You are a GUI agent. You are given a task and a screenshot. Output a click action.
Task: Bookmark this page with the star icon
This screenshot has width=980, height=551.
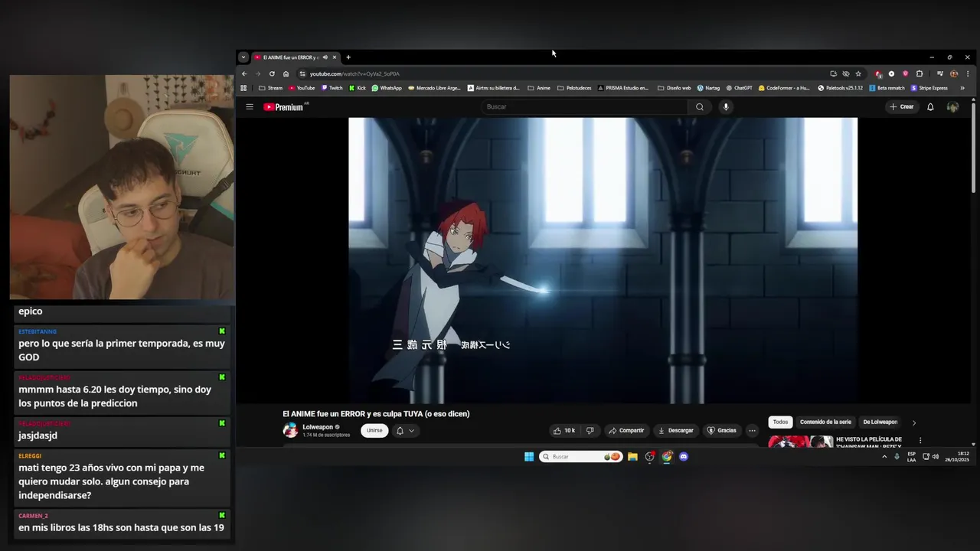coord(858,74)
